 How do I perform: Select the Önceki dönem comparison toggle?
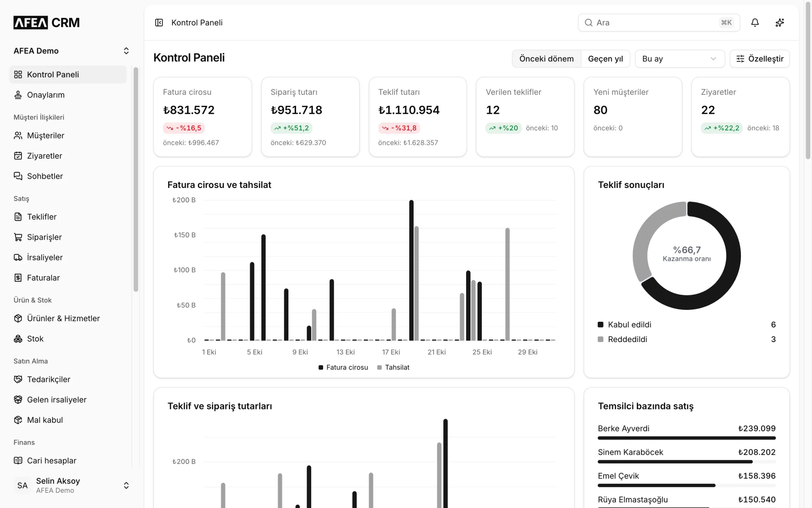tap(546, 59)
